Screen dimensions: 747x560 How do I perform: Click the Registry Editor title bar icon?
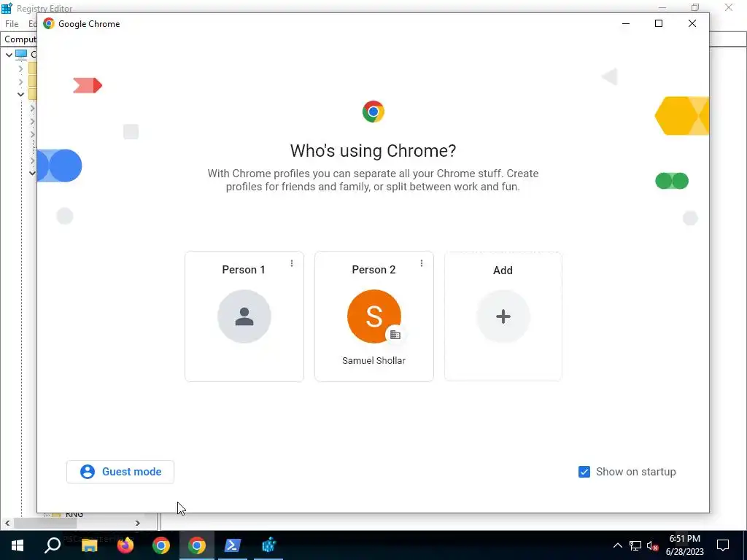7,8
